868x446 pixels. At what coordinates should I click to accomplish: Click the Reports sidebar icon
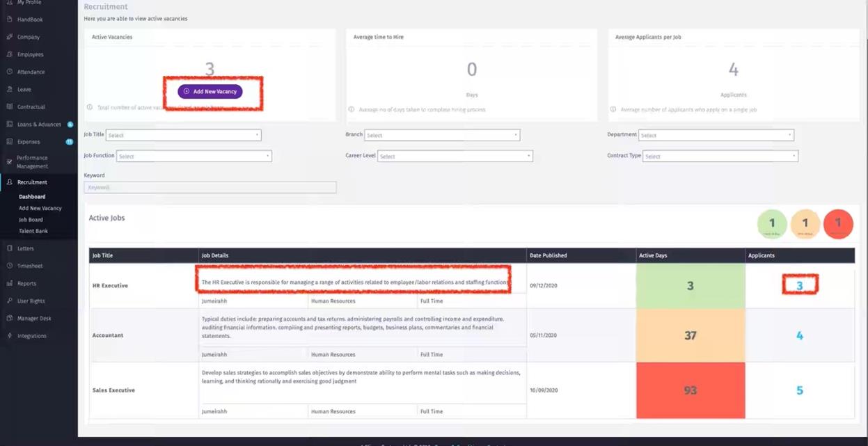tap(9, 283)
